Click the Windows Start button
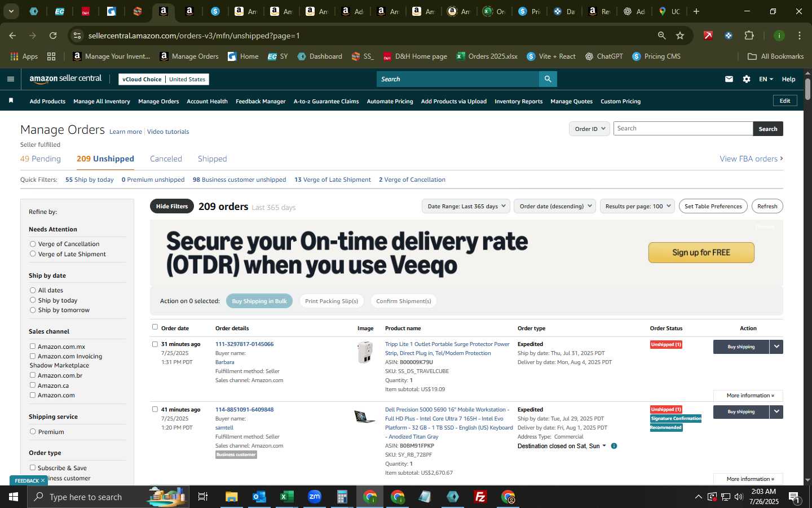This screenshot has width=812, height=508. 14,497
